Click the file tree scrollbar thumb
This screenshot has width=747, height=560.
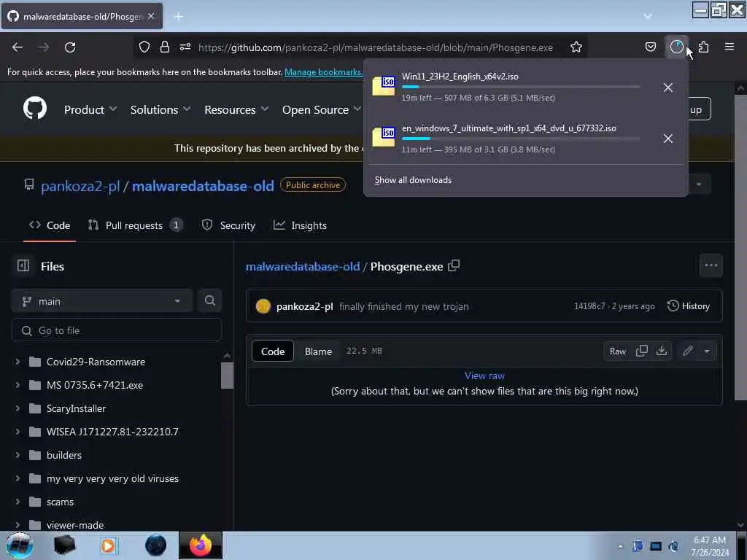tap(227, 376)
